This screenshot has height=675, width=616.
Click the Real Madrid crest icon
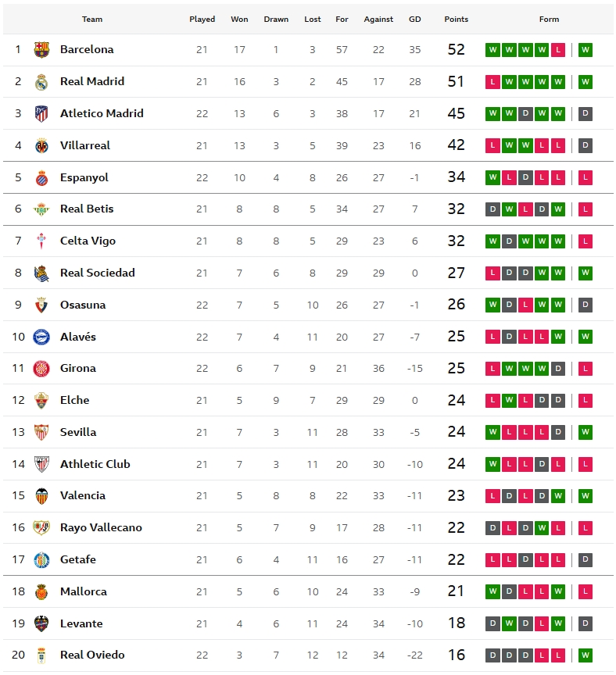click(41, 82)
